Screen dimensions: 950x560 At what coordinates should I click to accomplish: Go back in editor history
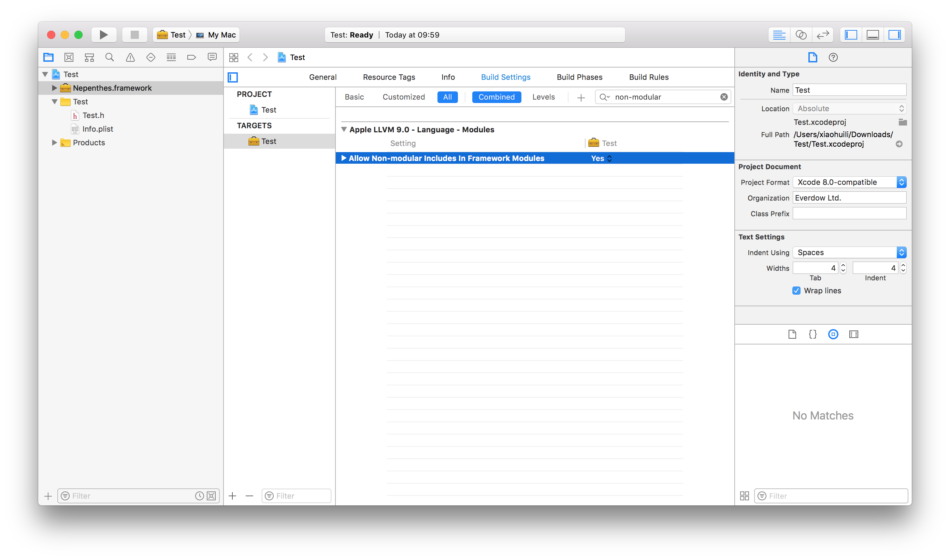click(x=250, y=57)
